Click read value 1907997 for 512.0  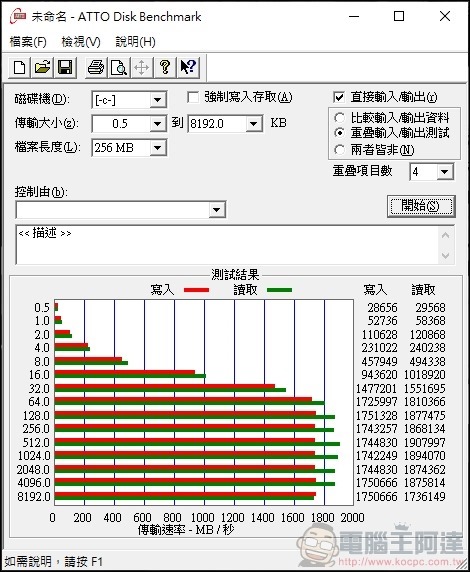425,442
